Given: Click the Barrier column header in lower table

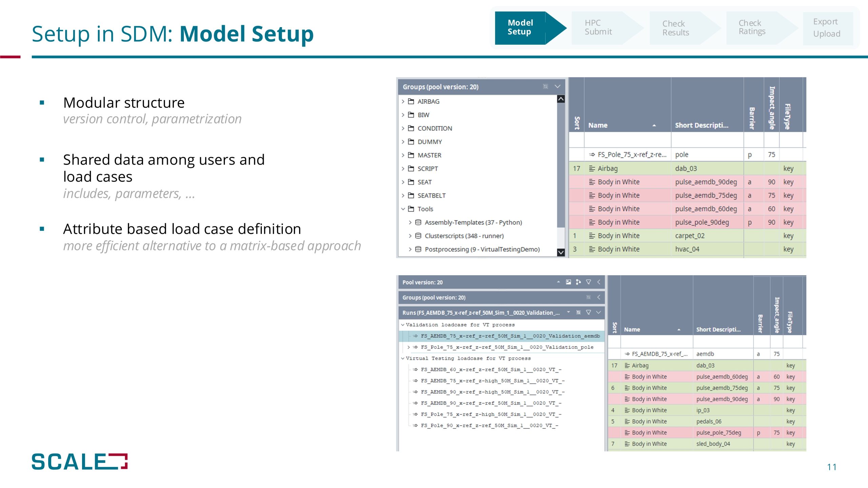Looking at the screenshot, I should 760,323.
